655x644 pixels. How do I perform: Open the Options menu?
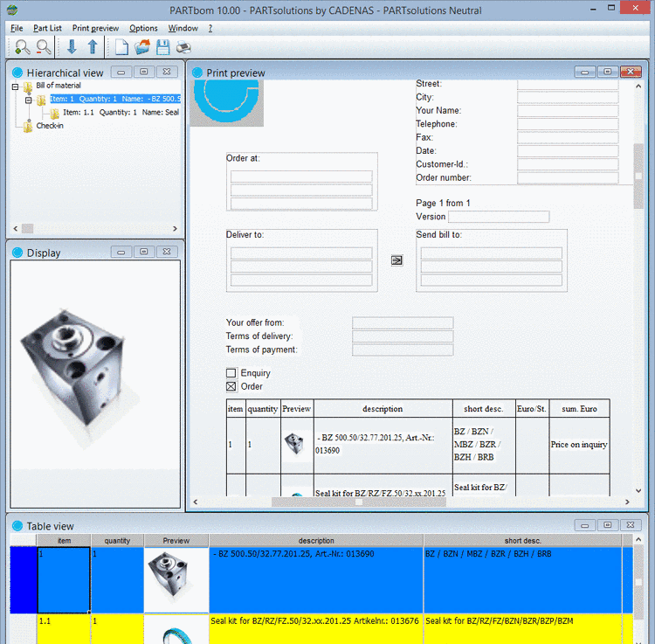point(143,28)
